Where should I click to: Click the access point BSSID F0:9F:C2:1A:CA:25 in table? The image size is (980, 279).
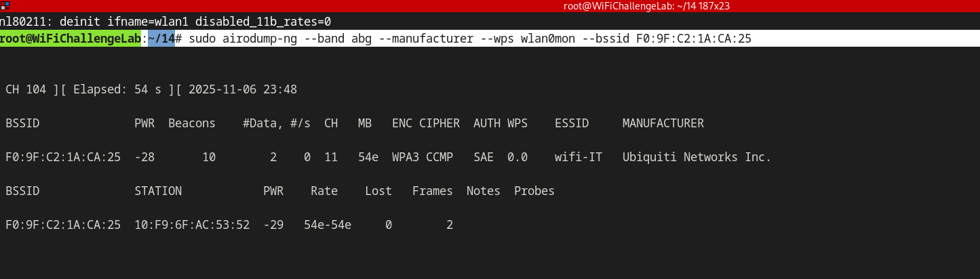(63, 157)
